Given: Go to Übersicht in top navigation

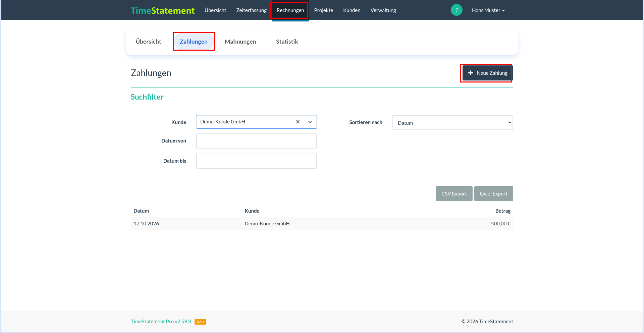Looking at the screenshot, I should pos(215,10).
